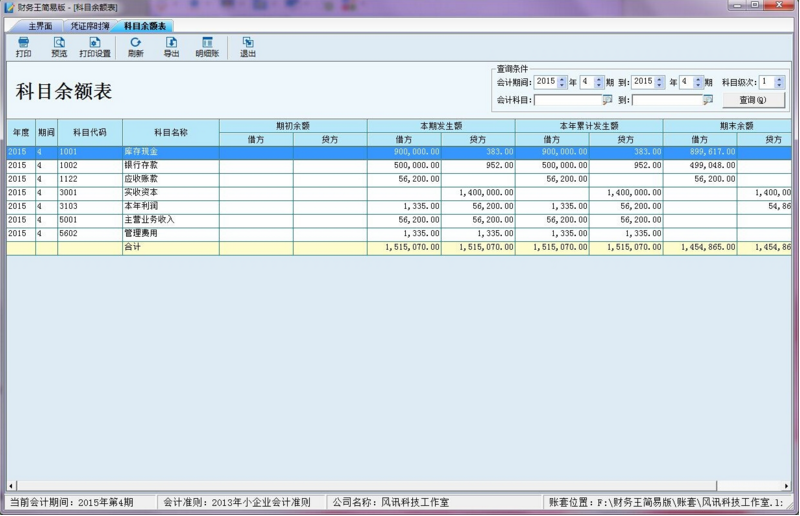
Task: Click the 科目名称 column header
Action: point(171,133)
